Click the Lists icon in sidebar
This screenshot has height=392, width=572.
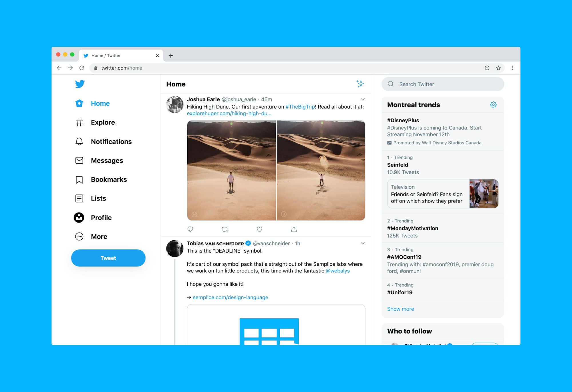tap(79, 198)
